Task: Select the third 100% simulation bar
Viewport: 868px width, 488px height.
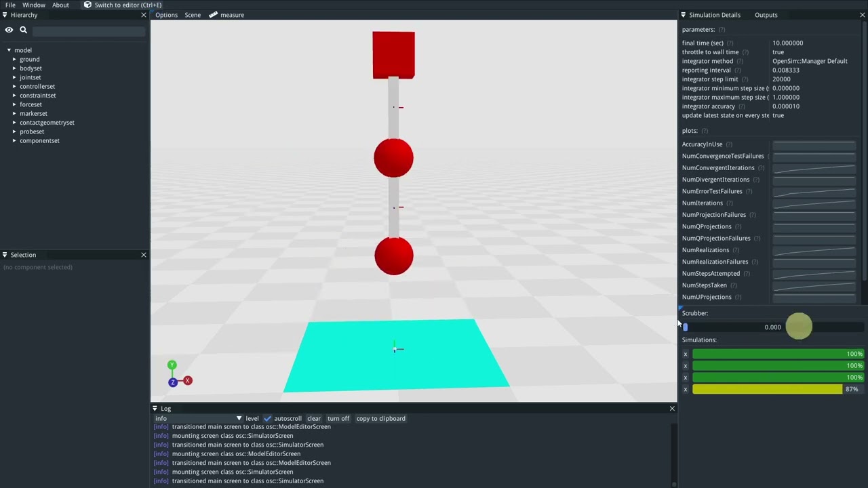Action: coord(778,378)
